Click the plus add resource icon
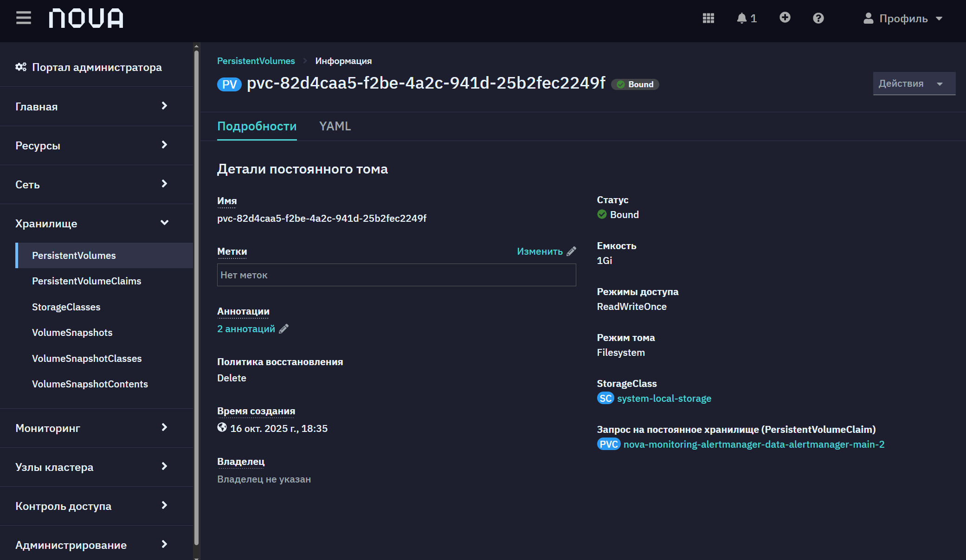This screenshot has height=560, width=966. tap(785, 18)
